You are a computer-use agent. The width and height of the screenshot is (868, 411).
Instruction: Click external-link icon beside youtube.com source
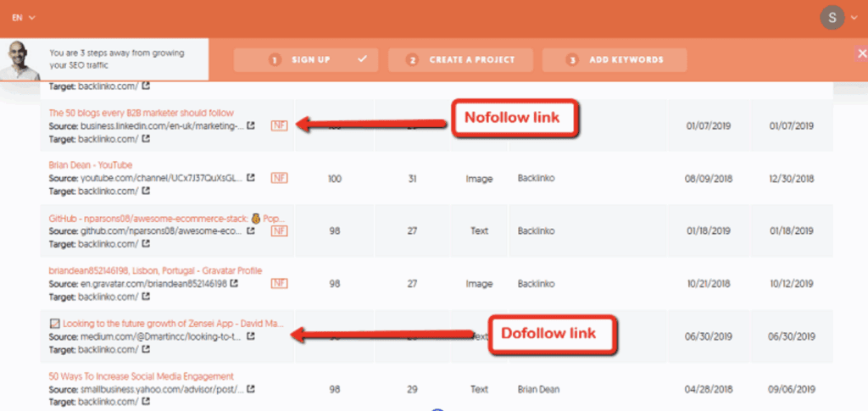[251, 178]
